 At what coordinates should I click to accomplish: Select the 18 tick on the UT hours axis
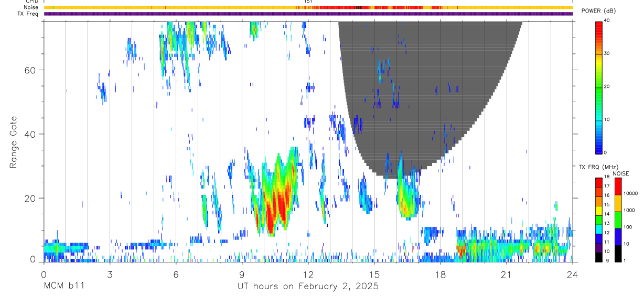pos(440,274)
